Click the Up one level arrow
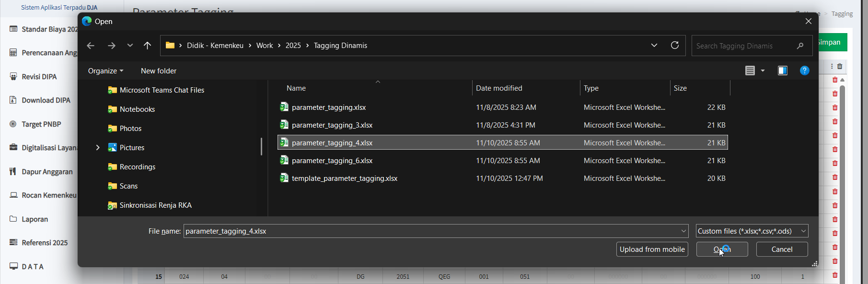The image size is (868, 284). click(147, 46)
